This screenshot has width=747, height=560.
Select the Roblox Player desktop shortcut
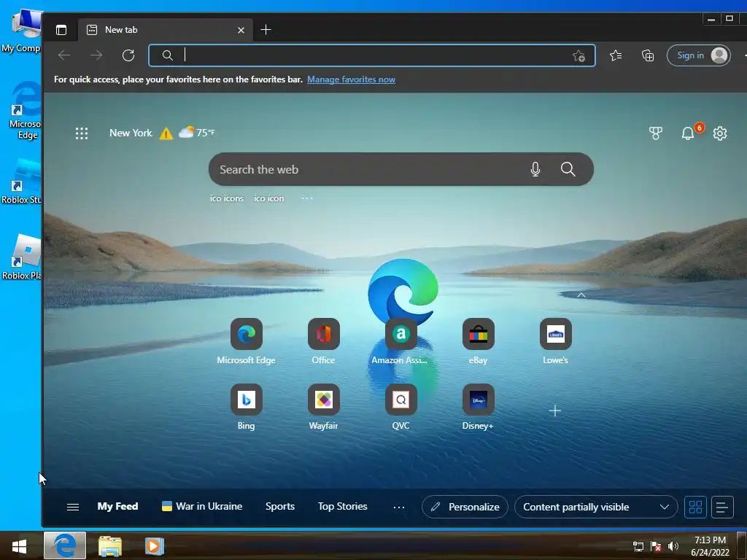point(21,257)
